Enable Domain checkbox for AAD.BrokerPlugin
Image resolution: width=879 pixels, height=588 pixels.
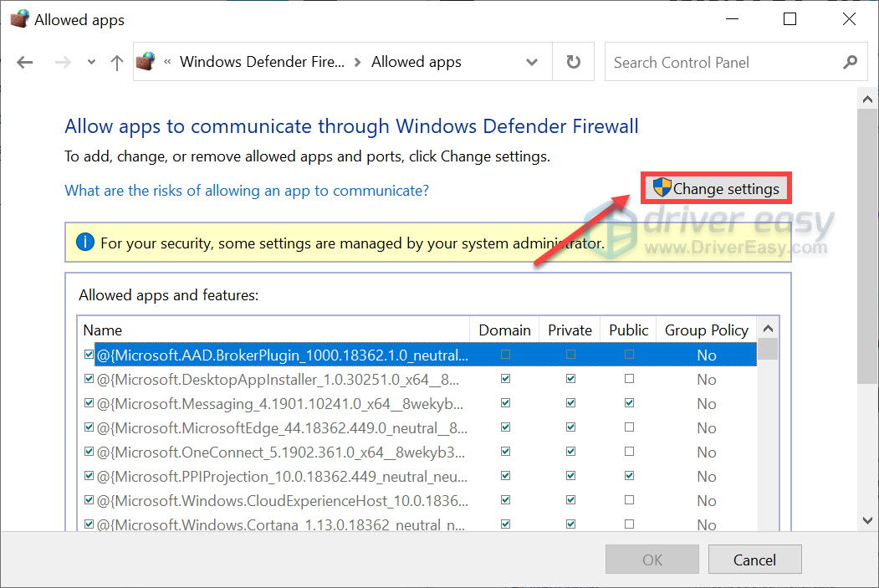point(506,355)
